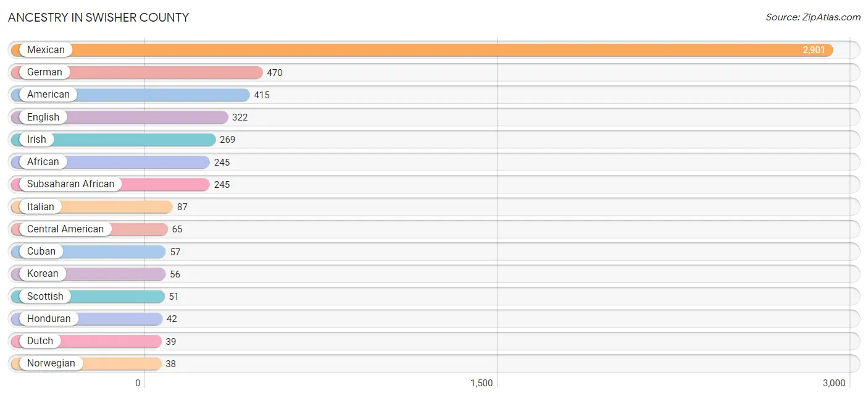Viewport: 868px width, 398px height.
Task: Click the 0 axis label
Action: 138,383
